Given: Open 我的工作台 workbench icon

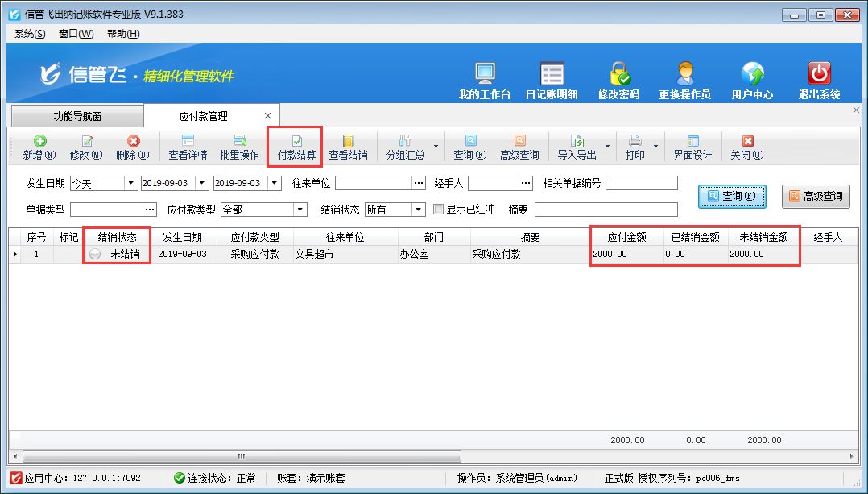Looking at the screenshot, I should (485, 81).
